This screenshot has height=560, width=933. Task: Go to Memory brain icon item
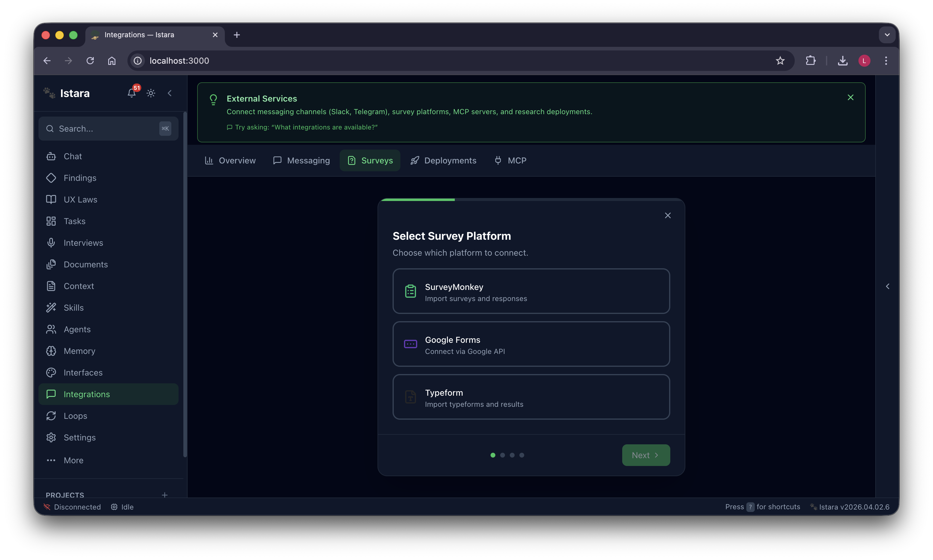pos(79,351)
